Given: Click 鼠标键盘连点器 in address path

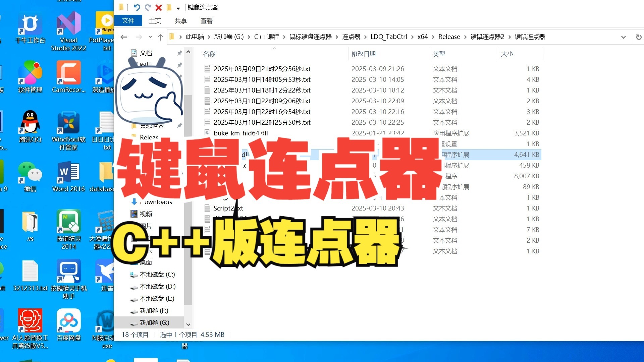Looking at the screenshot, I should point(310,37).
